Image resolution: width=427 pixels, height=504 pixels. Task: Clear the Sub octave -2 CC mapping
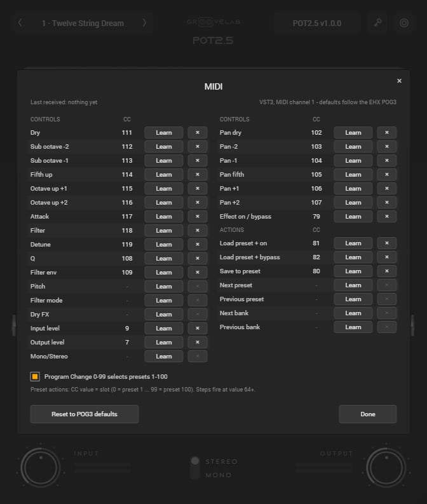[x=197, y=147]
